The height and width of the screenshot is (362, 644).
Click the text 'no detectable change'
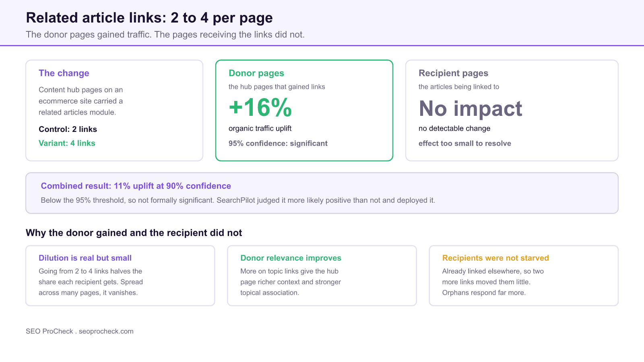coord(454,128)
